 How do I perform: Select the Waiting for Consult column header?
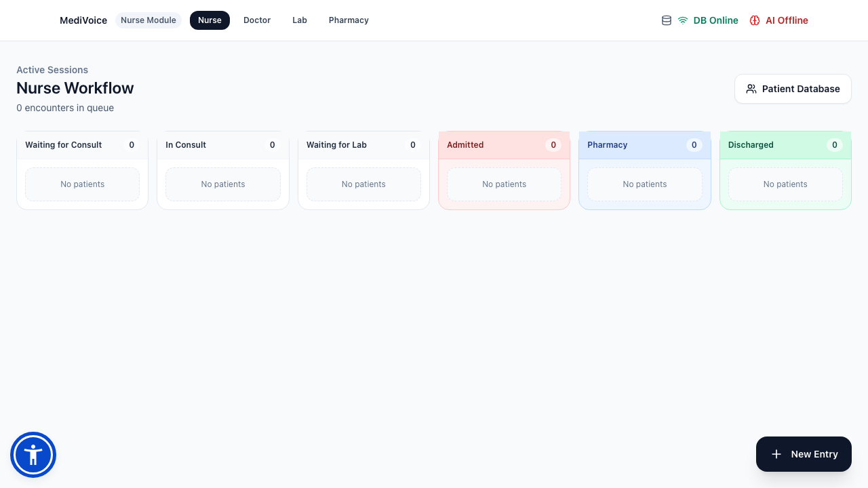coord(82,145)
